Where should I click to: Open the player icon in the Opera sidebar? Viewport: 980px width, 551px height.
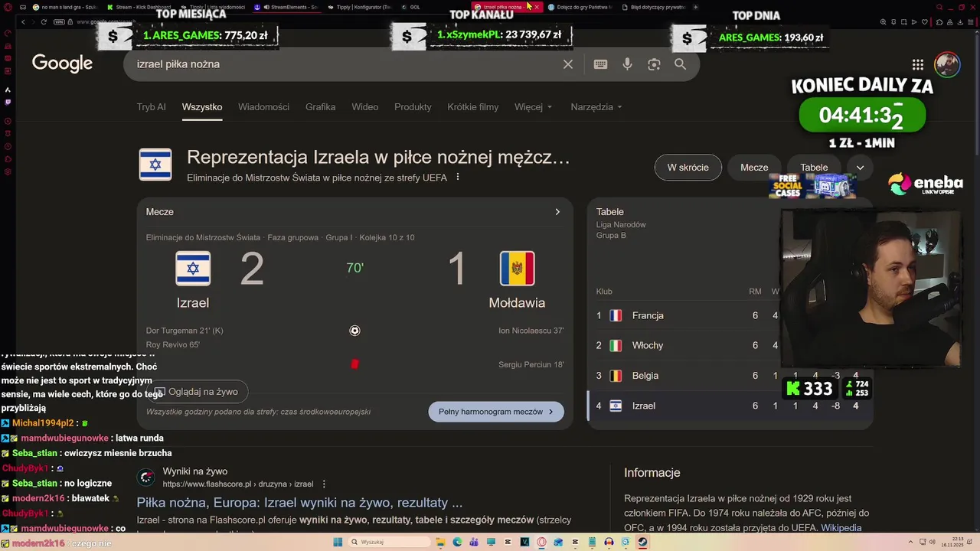[x=8, y=121]
